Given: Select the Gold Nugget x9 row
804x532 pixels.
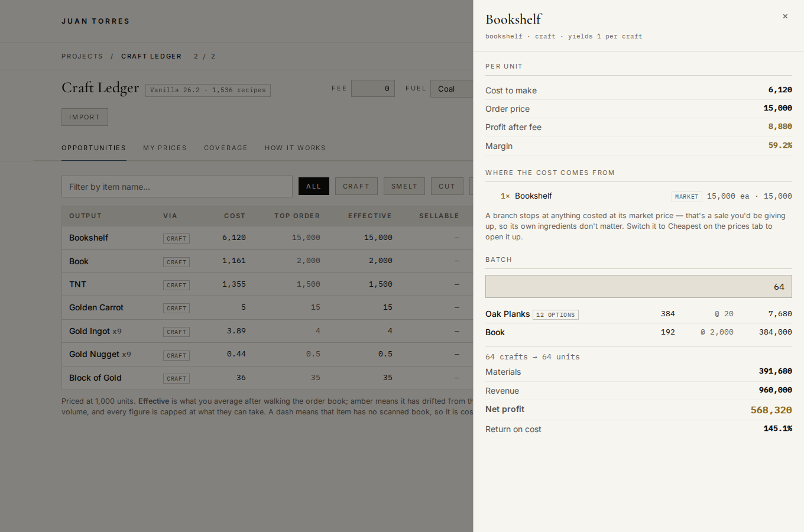Looking at the screenshot, I should pos(267,354).
